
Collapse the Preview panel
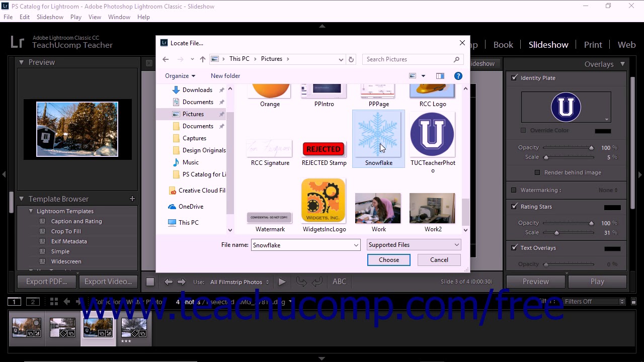(x=22, y=62)
